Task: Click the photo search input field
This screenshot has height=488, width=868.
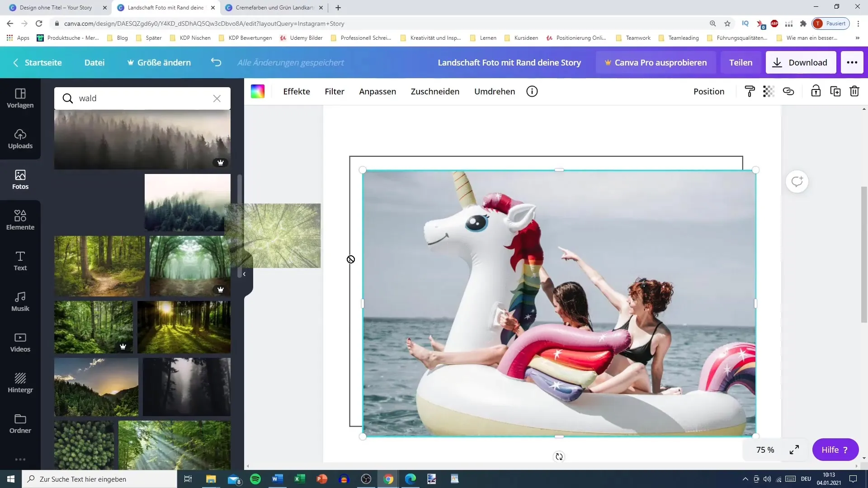Action: click(x=142, y=99)
